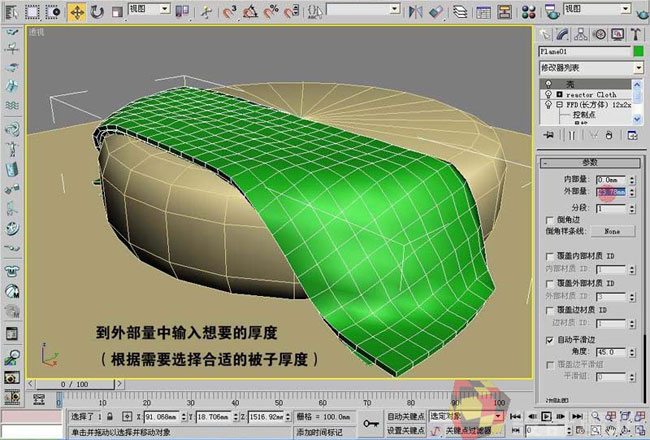650x440 pixels.
Task: Switch to the Motion command panel tab
Action: click(599, 34)
